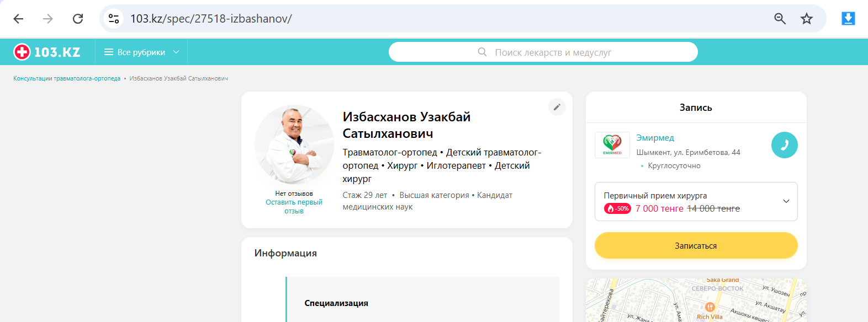Expand the Первичный прием хирурга service dropdown
This screenshot has width=868, height=322.
(x=696, y=201)
